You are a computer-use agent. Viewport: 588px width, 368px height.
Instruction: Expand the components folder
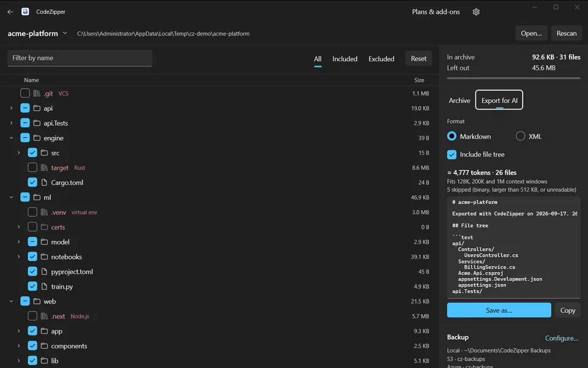pyautogui.click(x=19, y=346)
